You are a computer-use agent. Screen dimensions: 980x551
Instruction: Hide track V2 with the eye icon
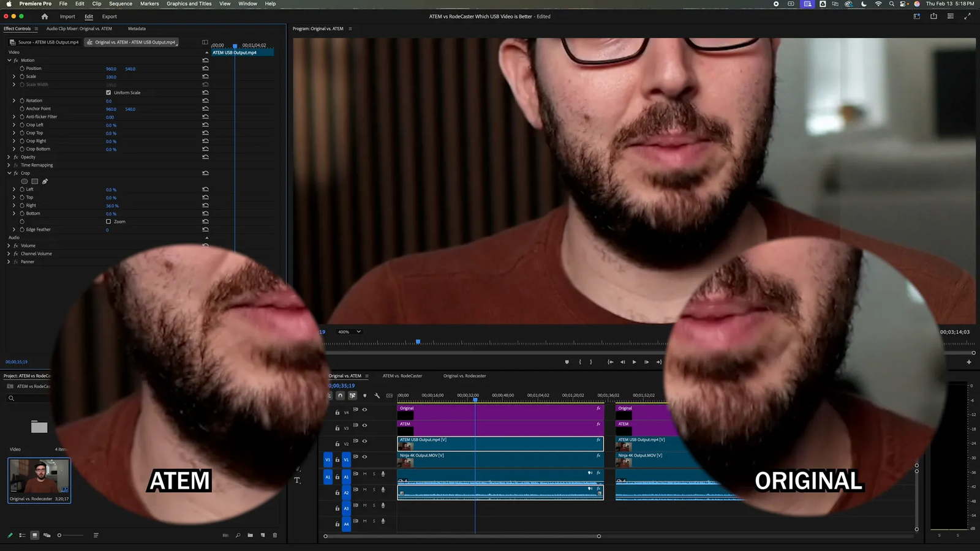[364, 441]
